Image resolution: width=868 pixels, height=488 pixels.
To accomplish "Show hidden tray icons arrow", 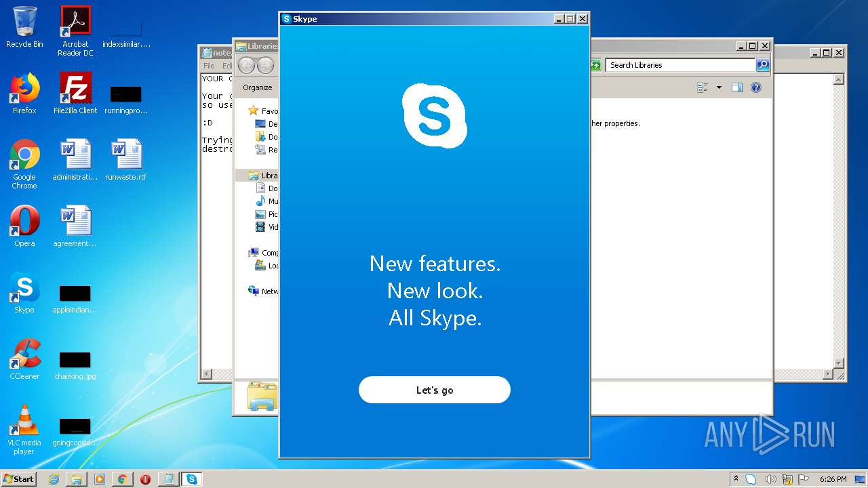I will [x=736, y=479].
